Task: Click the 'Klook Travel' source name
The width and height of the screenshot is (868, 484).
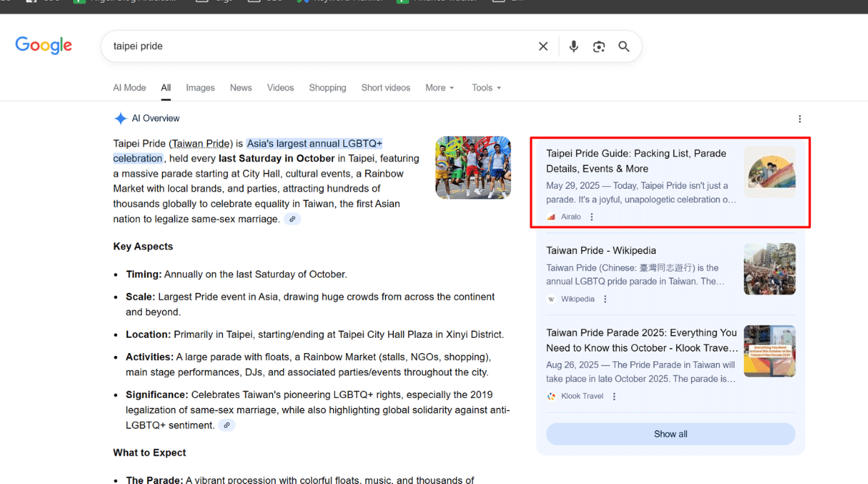Action: (582, 396)
